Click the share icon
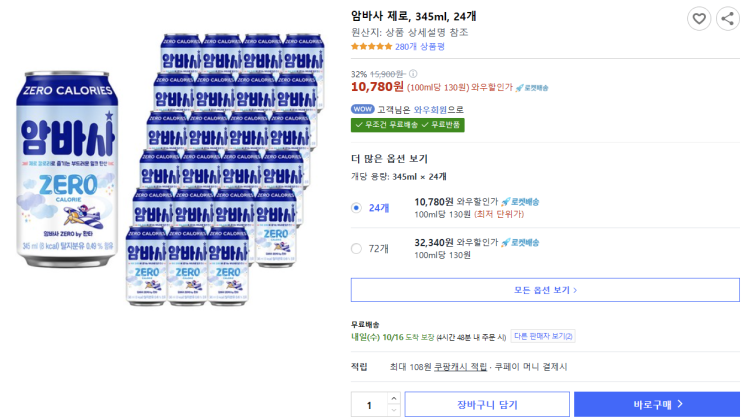The height and width of the screenshot is (418, 743). [727, 18]
